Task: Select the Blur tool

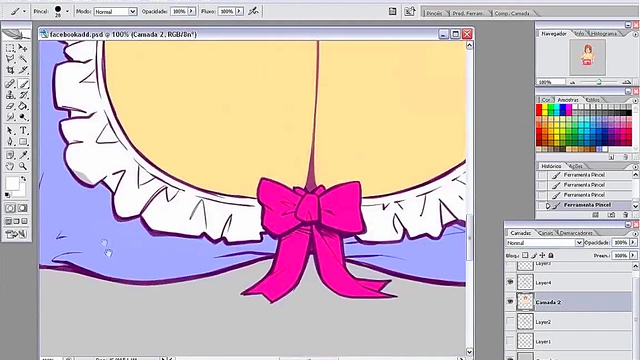Action: coord(10,117)
